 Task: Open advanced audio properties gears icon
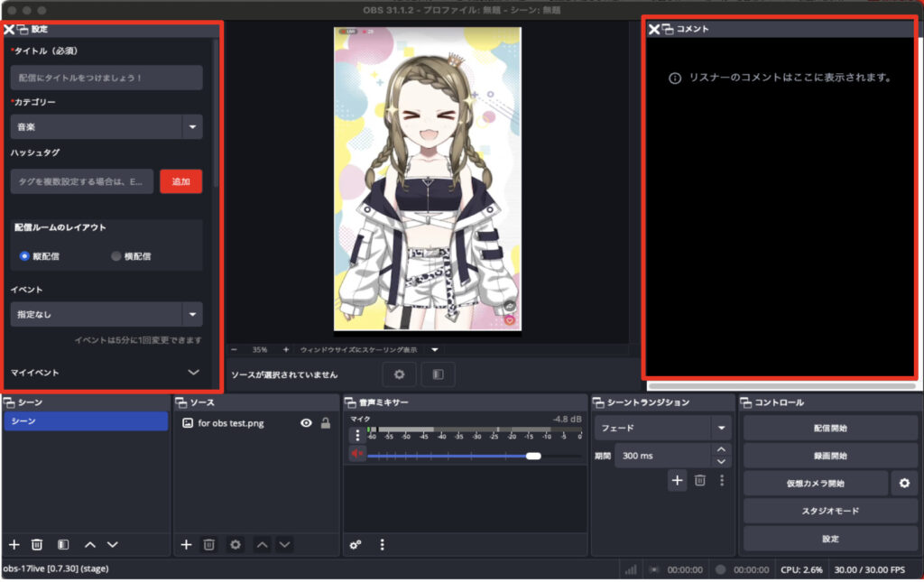(x=356, y=544)
